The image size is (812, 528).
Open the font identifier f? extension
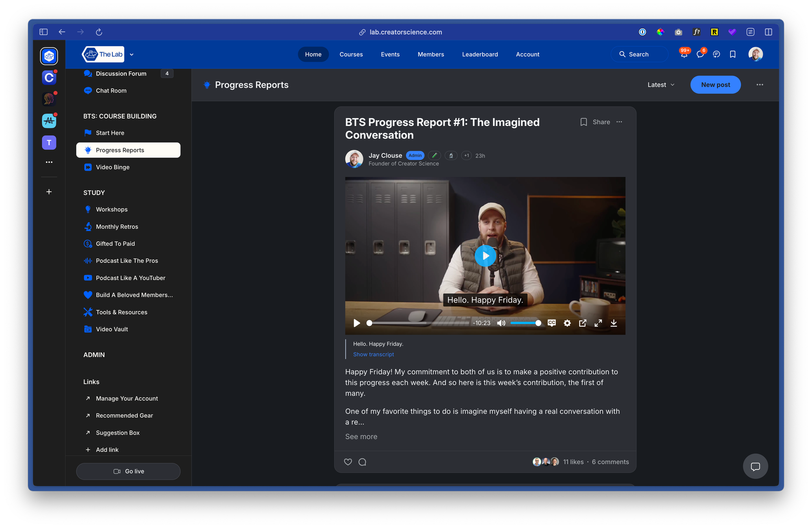pyautogui.click(x=696, y=32)
